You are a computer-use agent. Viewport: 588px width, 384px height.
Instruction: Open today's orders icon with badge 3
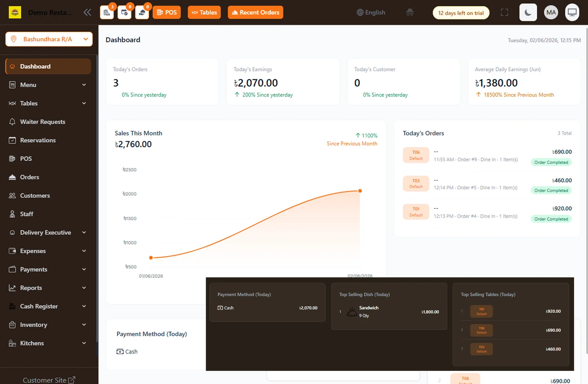107,12
